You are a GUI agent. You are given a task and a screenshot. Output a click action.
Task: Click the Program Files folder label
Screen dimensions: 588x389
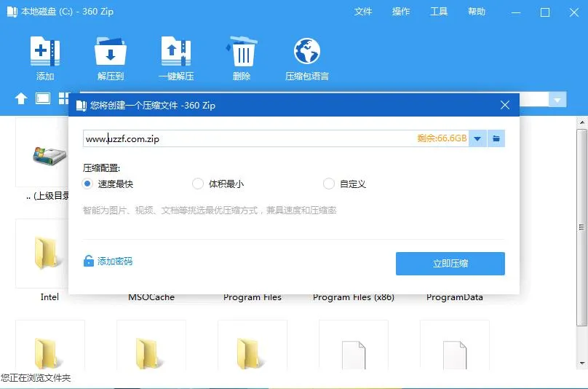pos(253,297)
